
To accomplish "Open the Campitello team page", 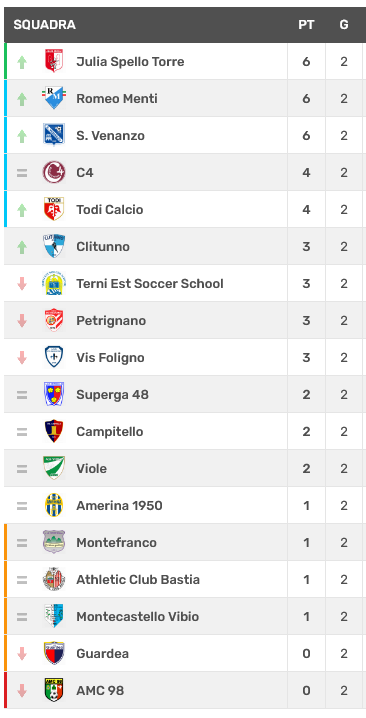I will 109,431.
